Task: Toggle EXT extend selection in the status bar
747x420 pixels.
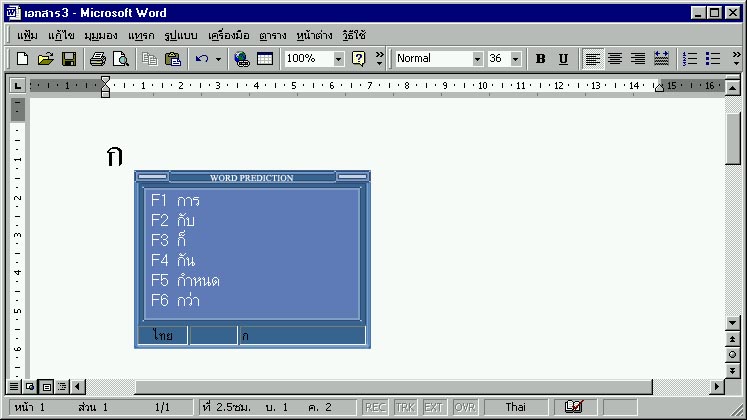Action: tap(433, 408)
